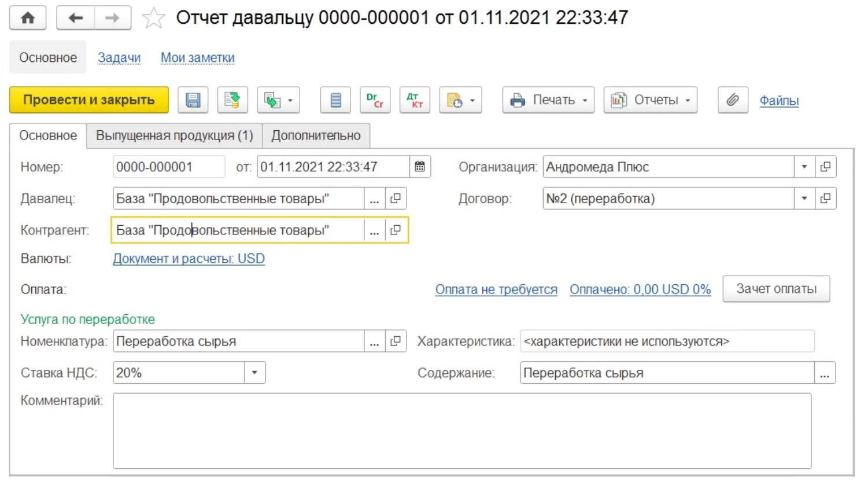Click the Организация field Андромеда Плюс
Viewport: 868px width, 485px height.
(668, 167)
